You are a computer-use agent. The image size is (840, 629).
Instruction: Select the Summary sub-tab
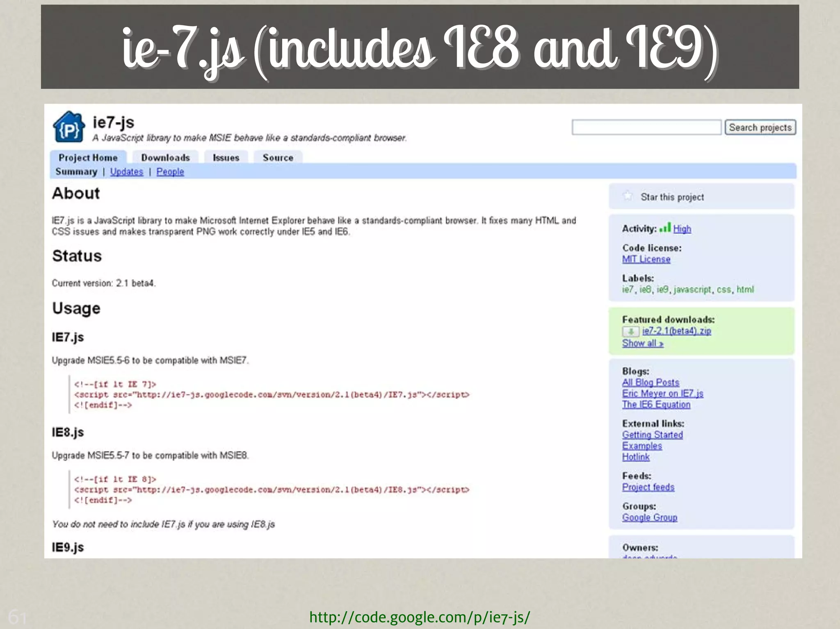click(x=76, y=172)
